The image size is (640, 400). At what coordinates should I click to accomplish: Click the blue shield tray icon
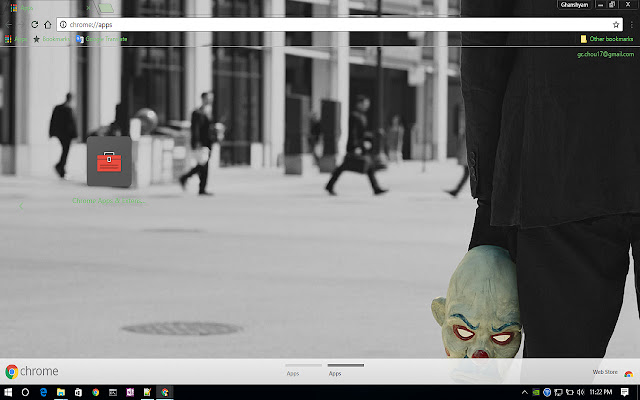pyautogui.click(x=547, y=392)
